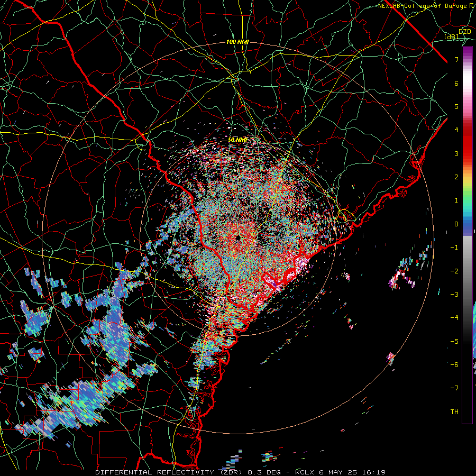Click the "5" value on the scale
This screenshot has height=476, width=476.
[456, 106]
